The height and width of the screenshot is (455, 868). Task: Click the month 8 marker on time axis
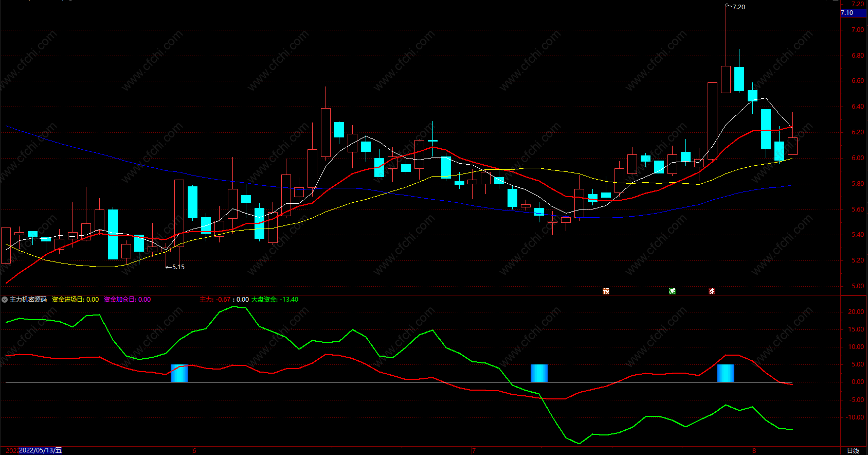point(754,451)
